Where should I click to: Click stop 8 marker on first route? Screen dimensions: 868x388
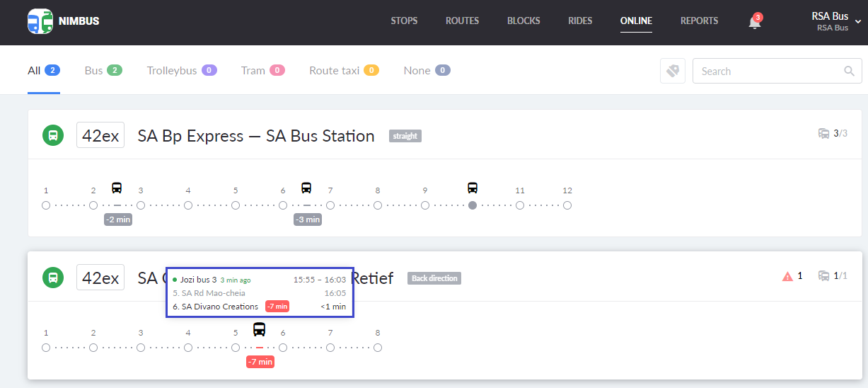coord(378,205)
